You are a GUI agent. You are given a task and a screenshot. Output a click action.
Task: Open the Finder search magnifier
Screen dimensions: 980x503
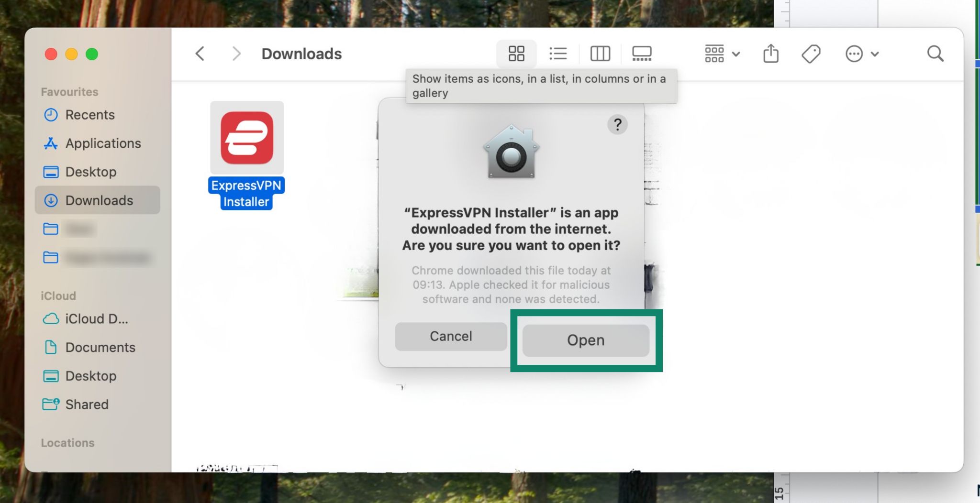click(935, 54)
